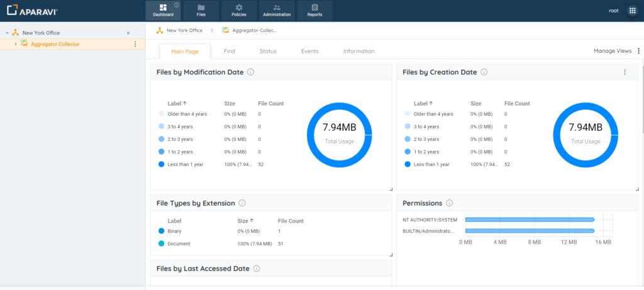The image size is (644, 290).
Task: Click the New York Office breadcrumb link
Action: pyautogui.click(x=184, y=30)
